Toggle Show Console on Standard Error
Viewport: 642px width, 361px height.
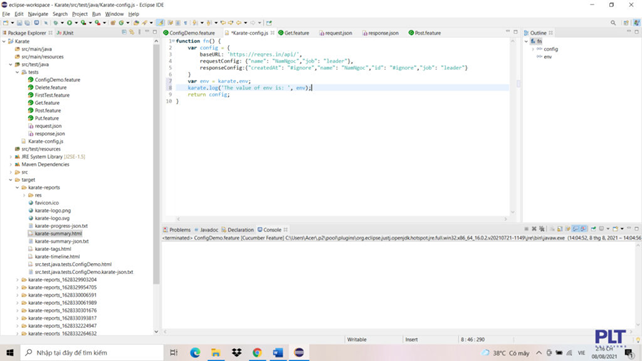583,229
